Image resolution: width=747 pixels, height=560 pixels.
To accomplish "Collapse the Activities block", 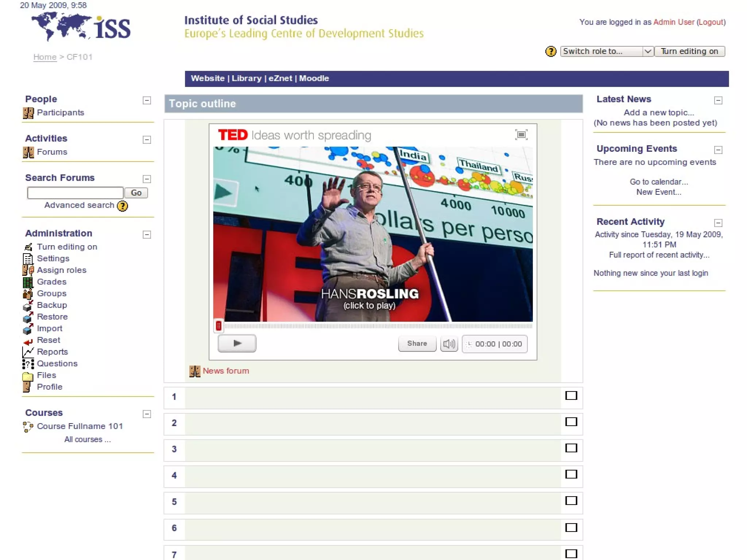I will tap(147, 140).
